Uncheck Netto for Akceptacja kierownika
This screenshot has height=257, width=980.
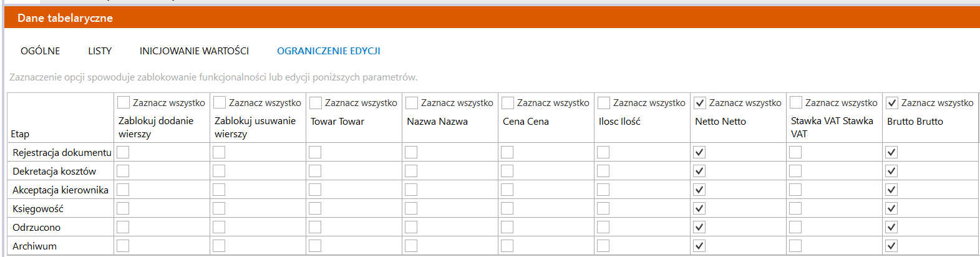(x=699, y=190)
